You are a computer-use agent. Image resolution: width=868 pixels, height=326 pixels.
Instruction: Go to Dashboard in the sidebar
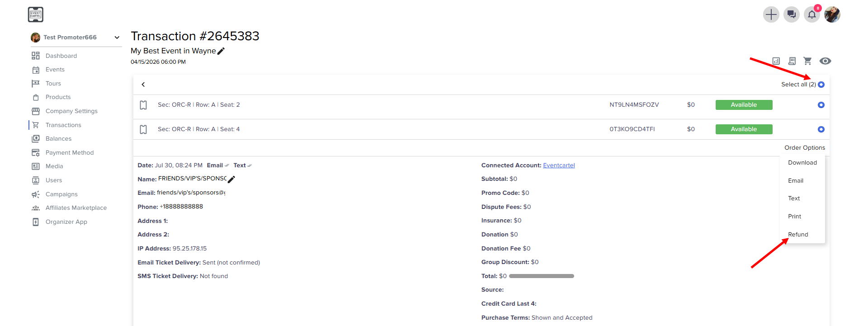[61, 56]
